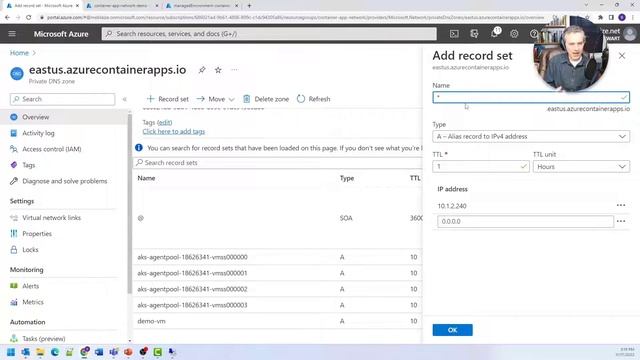Add a new Record set
640x360 pixels.
coord(168,99)
